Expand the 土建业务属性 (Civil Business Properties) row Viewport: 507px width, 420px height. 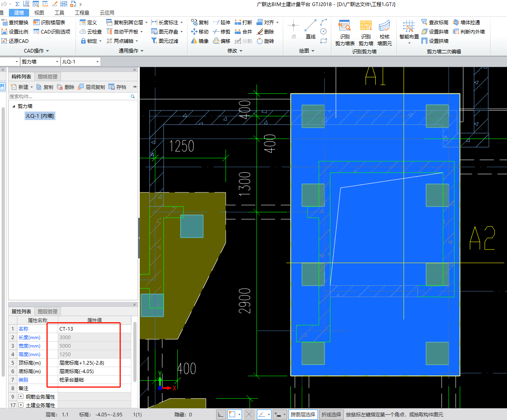21,405
